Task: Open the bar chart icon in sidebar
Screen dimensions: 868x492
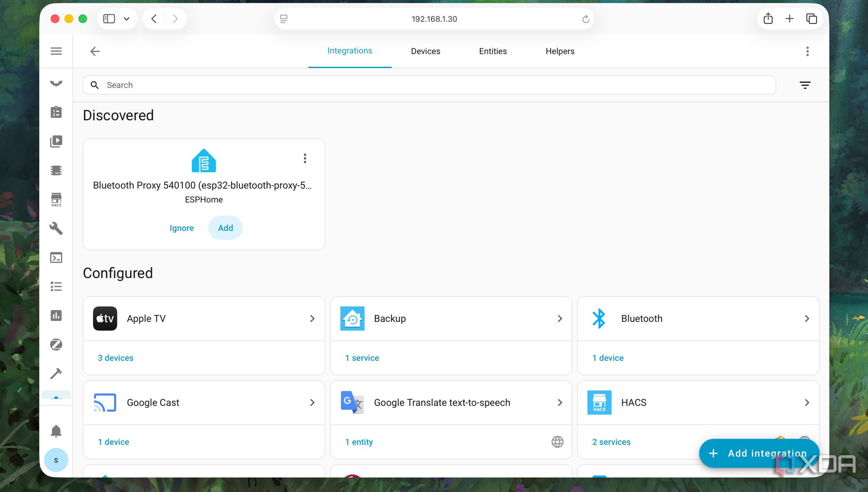Action: point(56,316)
